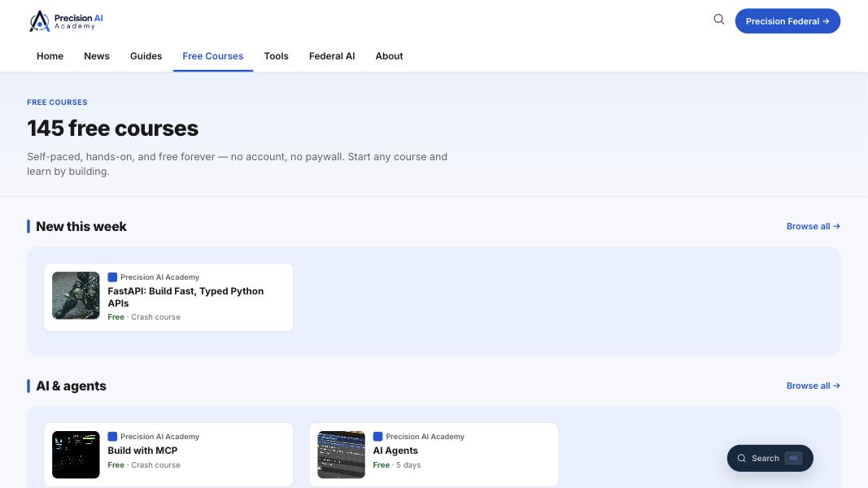Select the Free Courses tab
The image size is (868, 488).
213,56
